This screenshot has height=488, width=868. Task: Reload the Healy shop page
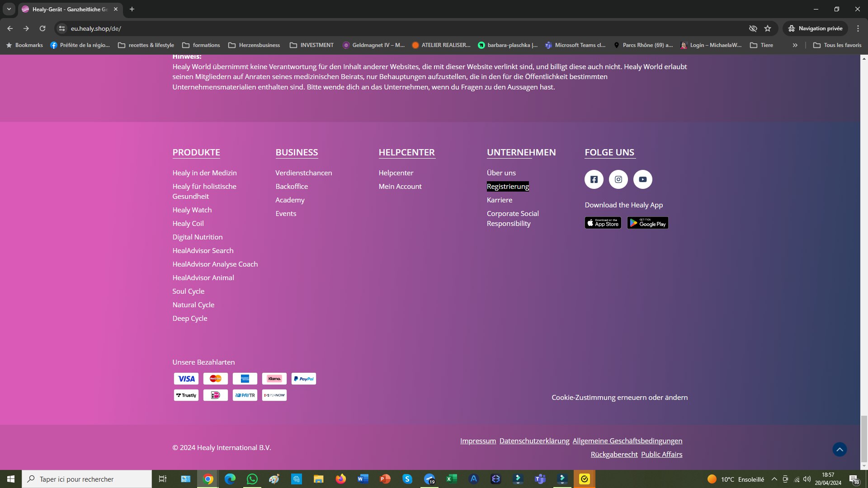click(x=42, y=28)
